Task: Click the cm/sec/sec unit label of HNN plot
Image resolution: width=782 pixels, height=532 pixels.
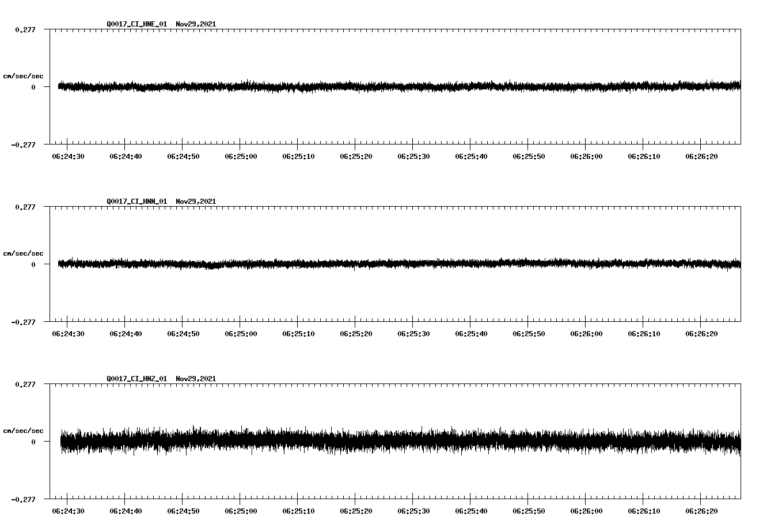Action: pos(23,253)
